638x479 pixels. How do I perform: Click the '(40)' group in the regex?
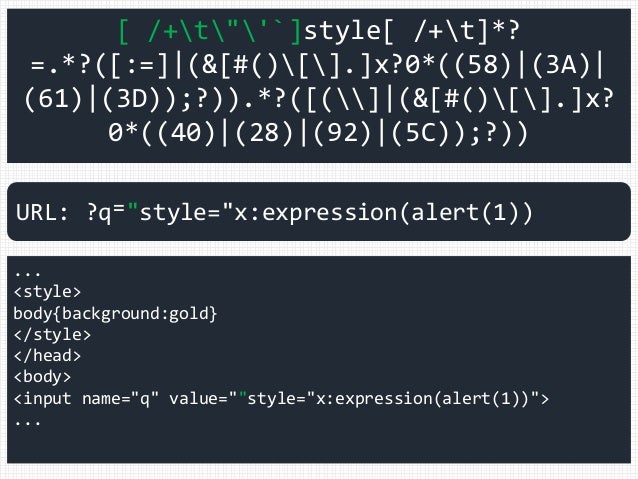pos(186,133)
